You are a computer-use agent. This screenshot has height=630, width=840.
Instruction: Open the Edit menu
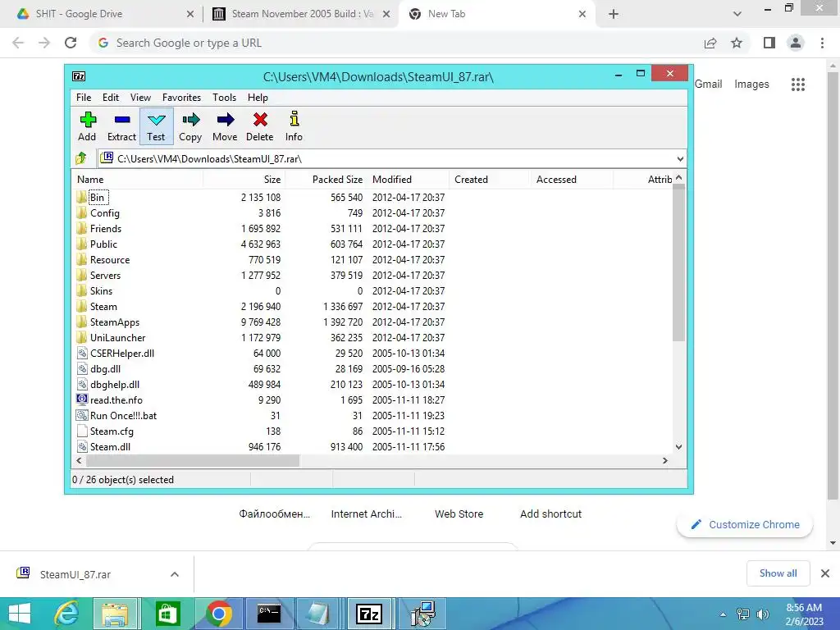pos(111,98)
